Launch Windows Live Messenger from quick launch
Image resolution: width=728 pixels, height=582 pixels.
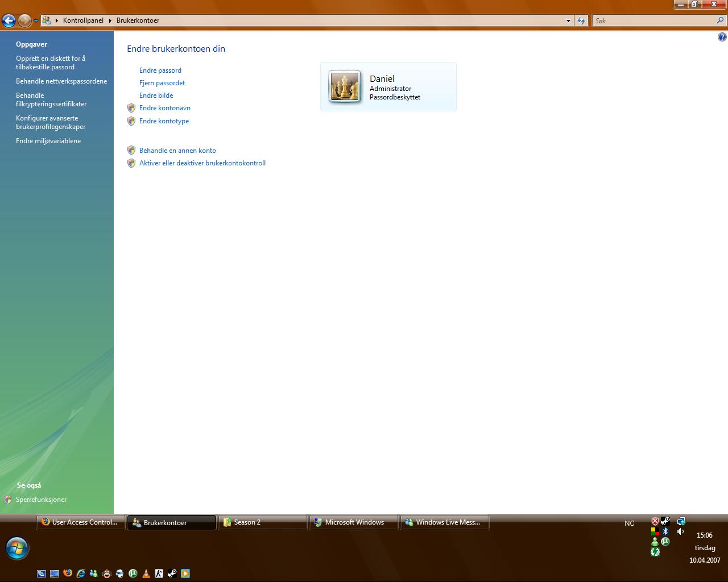(x=94, y=573)
